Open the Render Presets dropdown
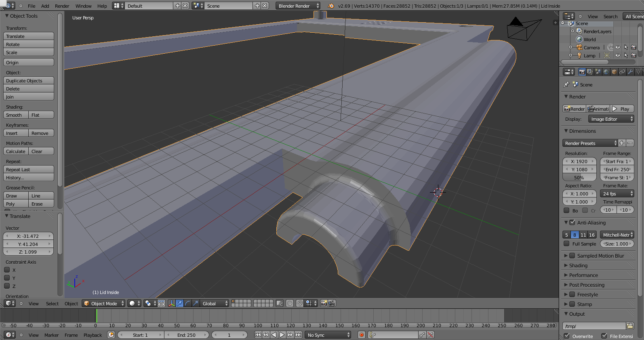This screenshot has height=340, width=644. click(x=590, y=143)
